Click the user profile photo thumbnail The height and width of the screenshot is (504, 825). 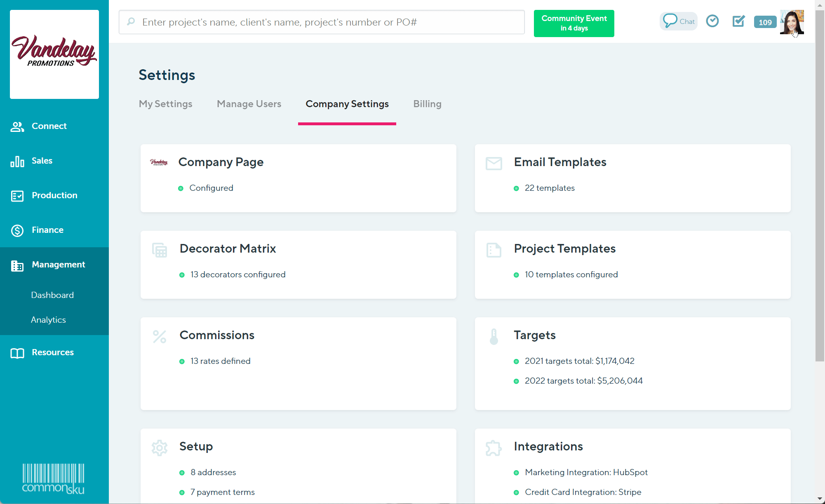pyautogui.click(x=792, y=22)
